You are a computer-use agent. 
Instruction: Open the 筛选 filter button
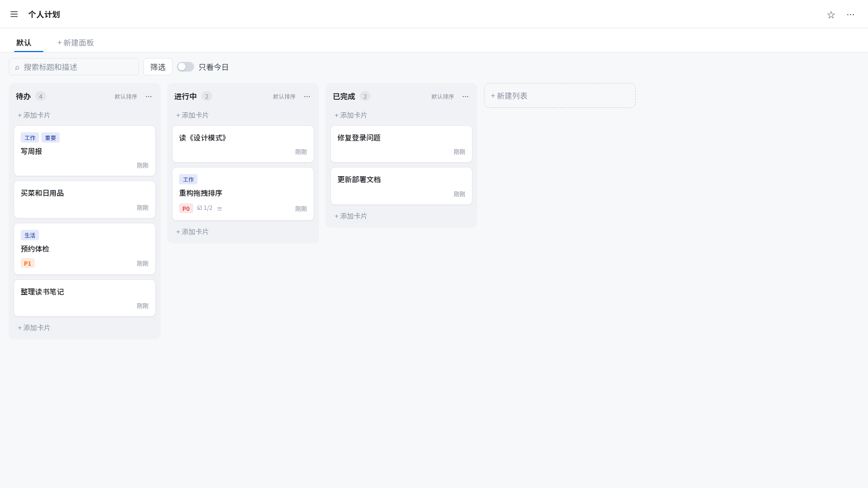tap(158, 67)
